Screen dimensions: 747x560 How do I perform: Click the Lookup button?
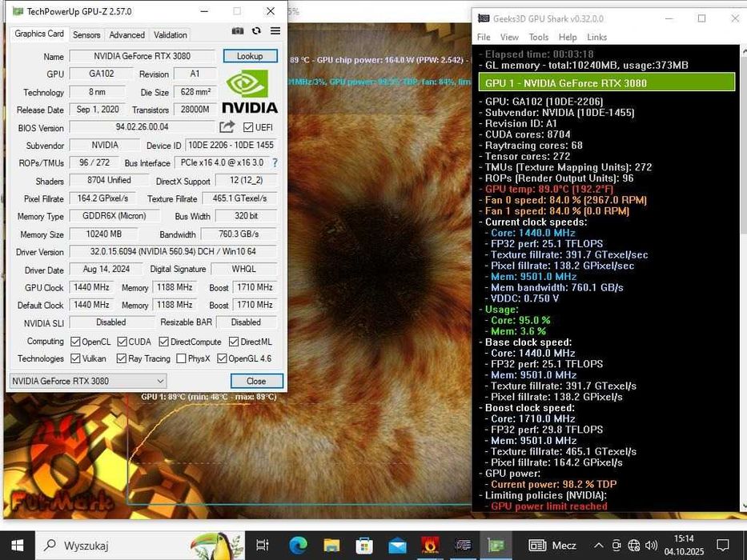tap(250, 56)
